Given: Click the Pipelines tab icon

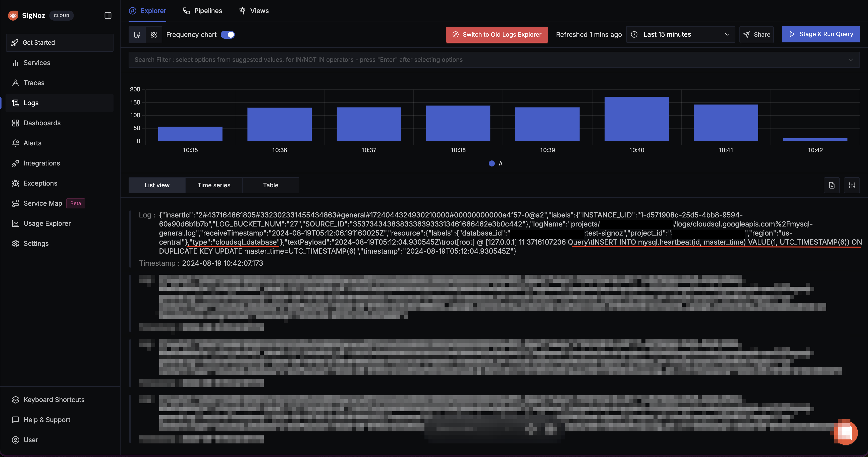Looking at the screenshot, I should pyautogui.click(x=186, y=11).
